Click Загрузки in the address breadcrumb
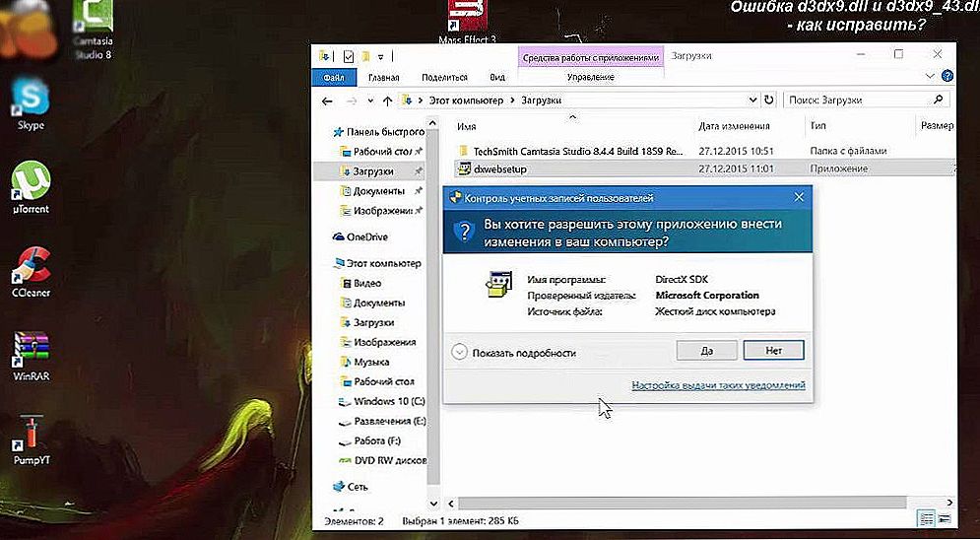Screen dimensions: 980x540 click(x=541, y=101)
